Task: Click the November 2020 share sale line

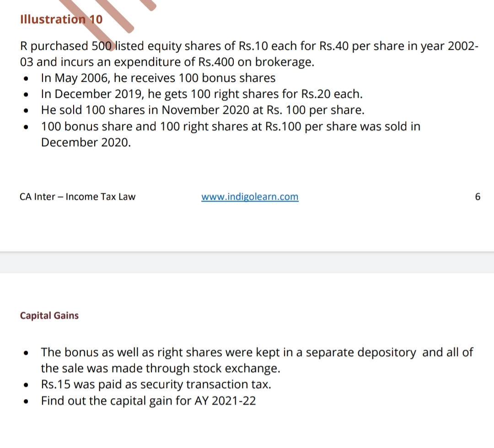Action: (203, 111)
